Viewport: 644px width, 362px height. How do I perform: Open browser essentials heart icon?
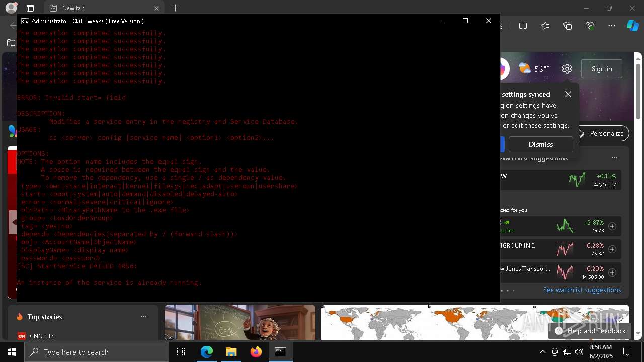point(590,26)
